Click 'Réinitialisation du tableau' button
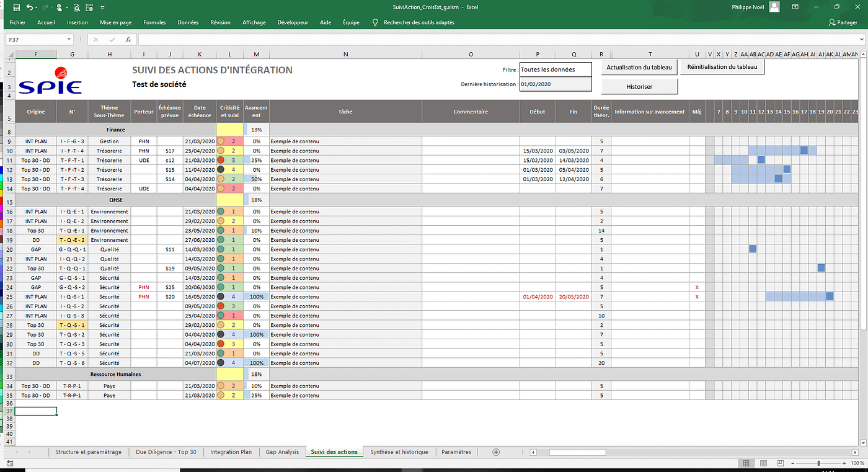 722,67
